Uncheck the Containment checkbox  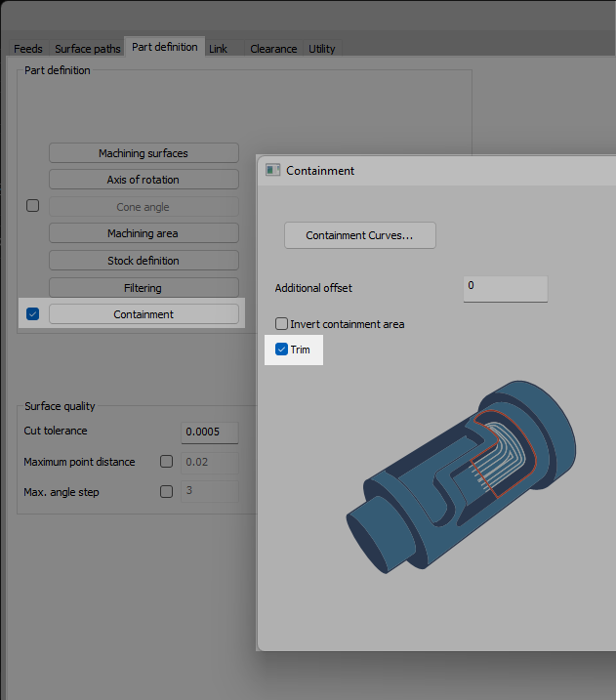point(32,314)
